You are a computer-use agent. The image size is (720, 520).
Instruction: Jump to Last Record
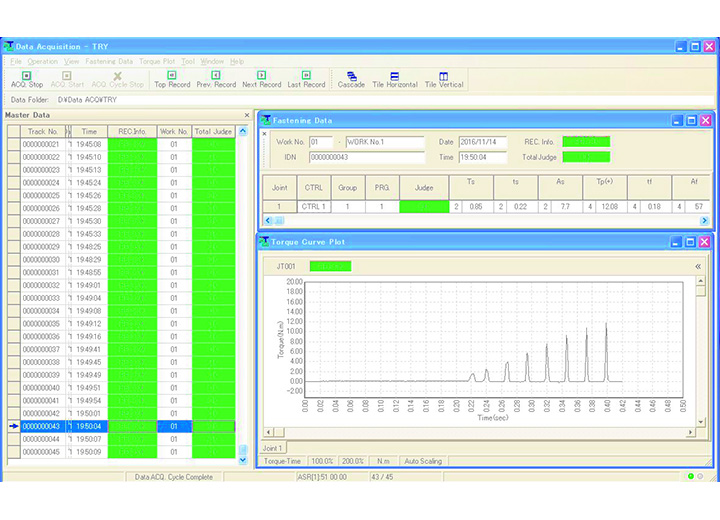[x=306, y=79]
